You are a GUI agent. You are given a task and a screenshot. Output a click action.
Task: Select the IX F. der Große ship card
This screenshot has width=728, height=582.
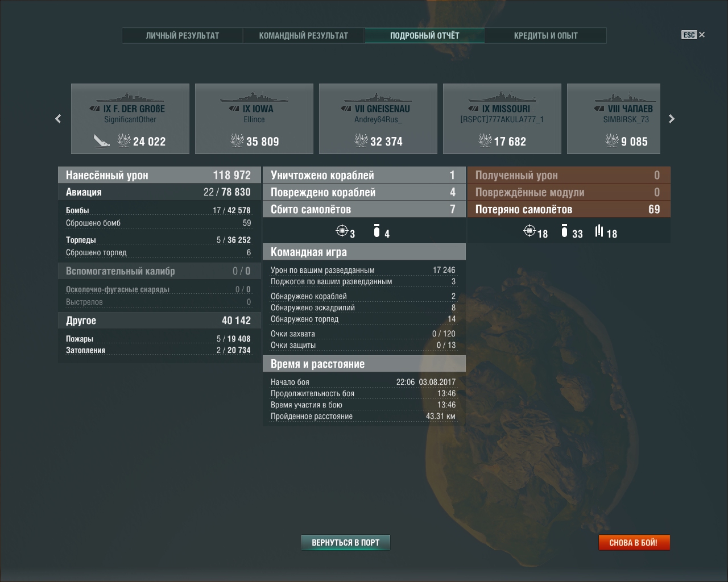130,118
